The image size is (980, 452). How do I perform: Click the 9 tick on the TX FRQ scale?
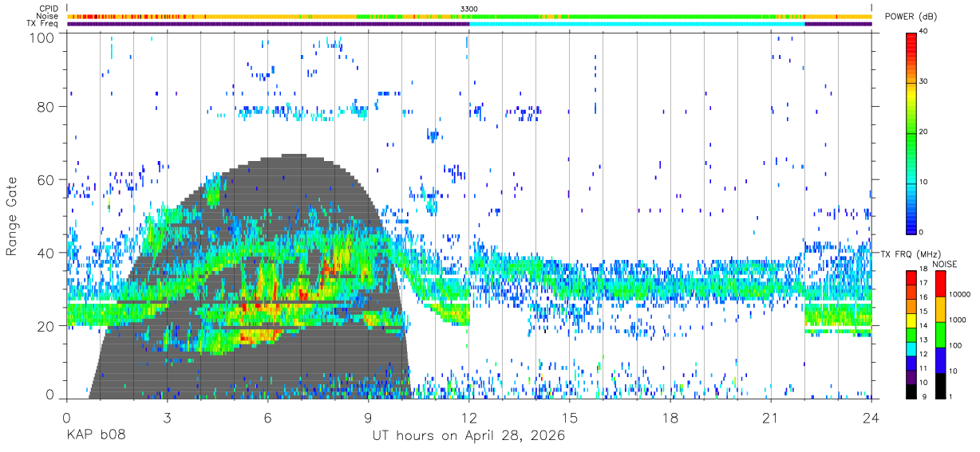[923, 396]
